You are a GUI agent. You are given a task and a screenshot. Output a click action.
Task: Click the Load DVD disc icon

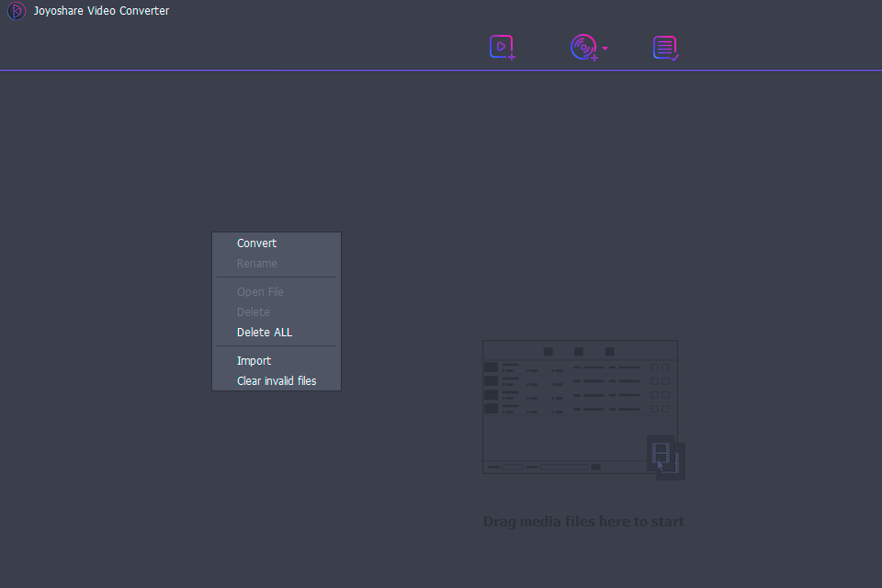(582, 48)
